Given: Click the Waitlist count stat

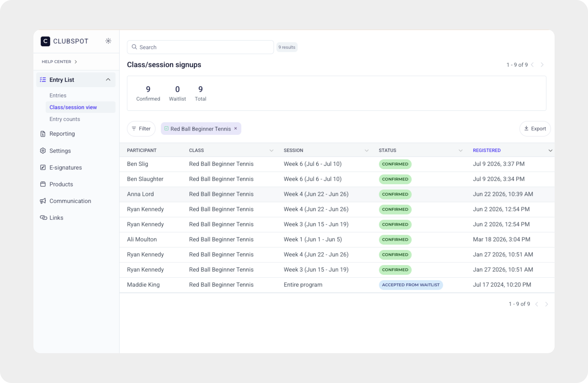Looking at the screenshot, I should [x=177, y=93].
